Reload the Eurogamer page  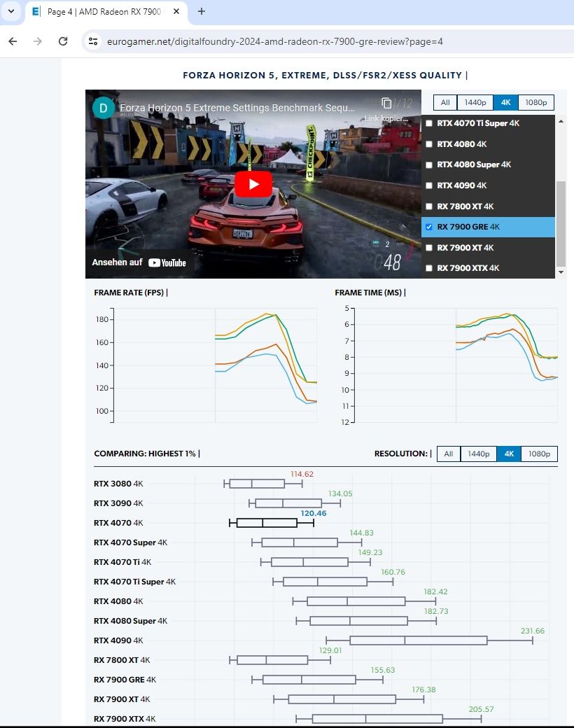63,41
